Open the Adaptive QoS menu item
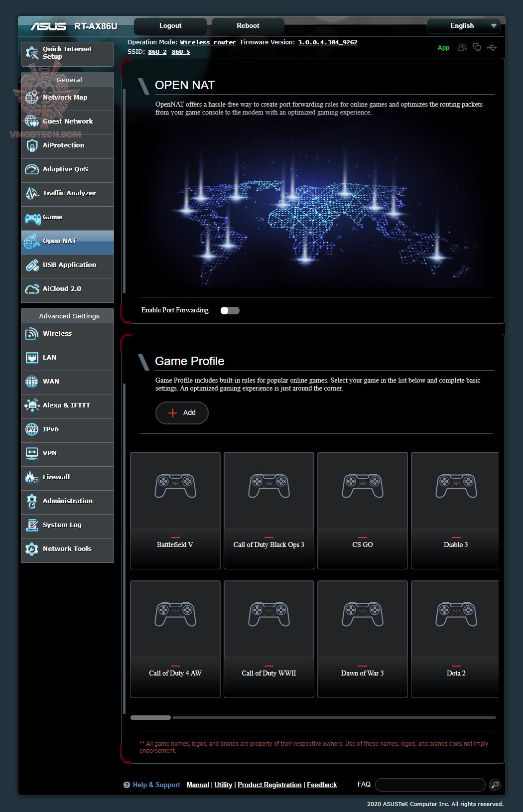 67,170
